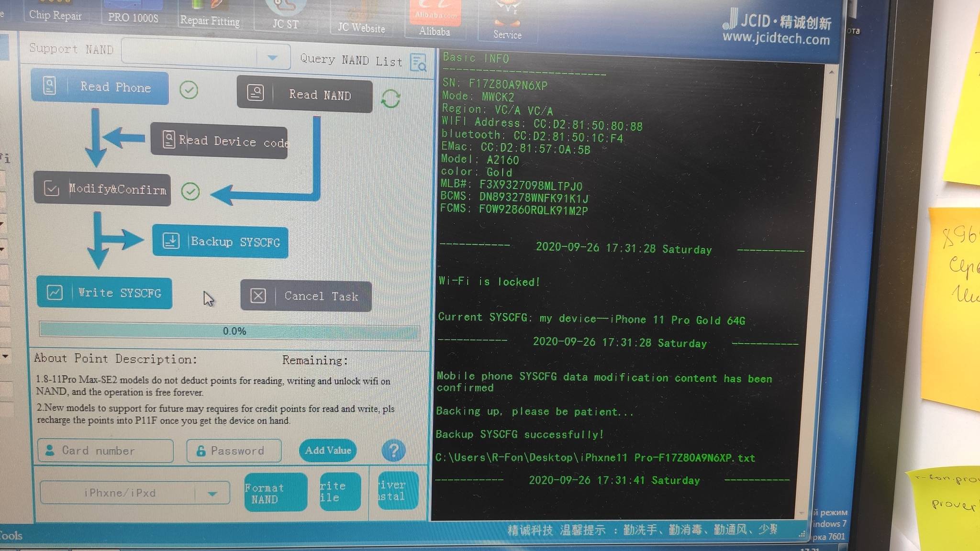Click the blue help question mark icon

click(393, 451)
